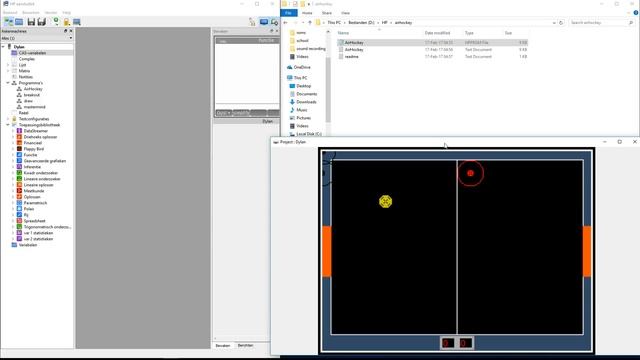640x360 pixels.
Task: Expand the Driehoeks oplosser app node
Action: [x=13, y=137]
